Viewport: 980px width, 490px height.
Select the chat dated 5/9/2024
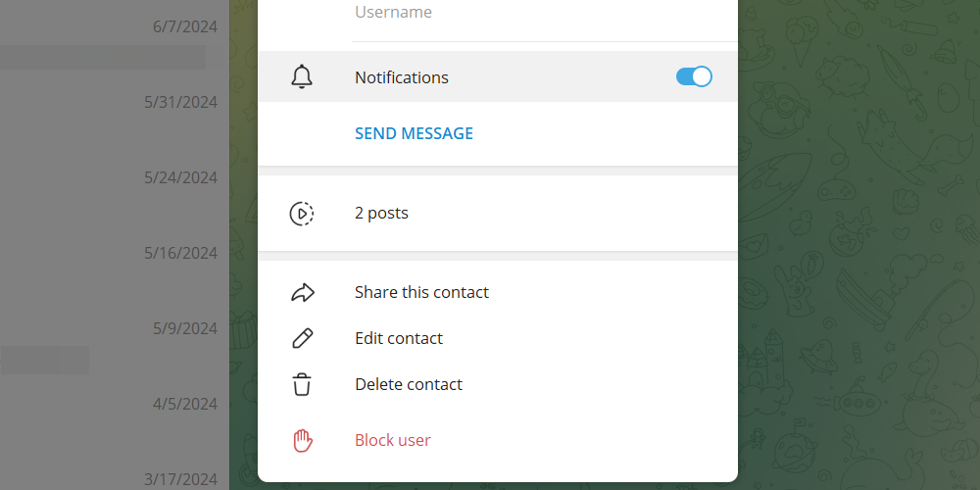pyautogui.click(x=184, y=328)
